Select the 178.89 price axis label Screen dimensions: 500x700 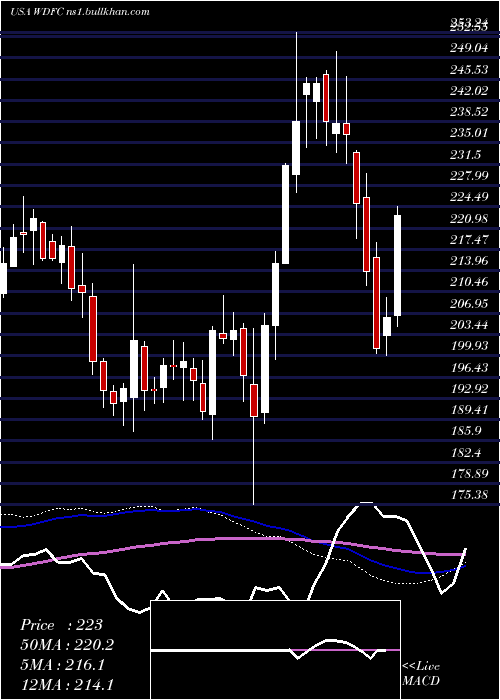pyautogui.click(x=469, y=474)
